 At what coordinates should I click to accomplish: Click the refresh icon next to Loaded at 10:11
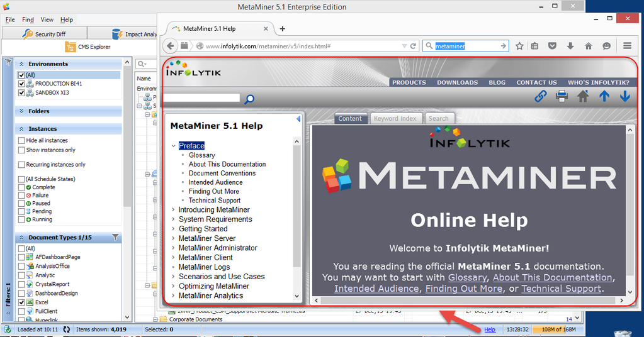pyautogui.click(x=67, y=329)
